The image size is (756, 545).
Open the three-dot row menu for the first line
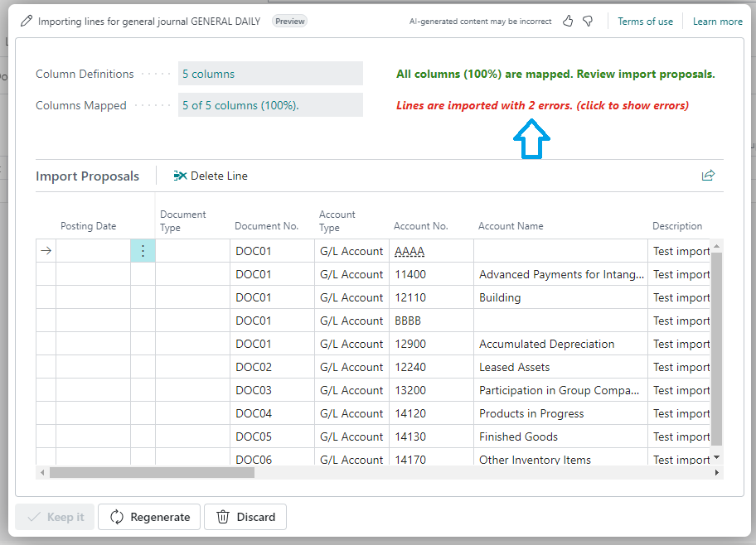tap(143, 251)
